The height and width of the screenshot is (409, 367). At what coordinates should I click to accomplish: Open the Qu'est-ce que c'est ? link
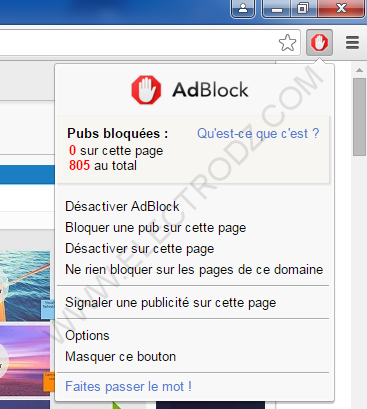point(258,134)
